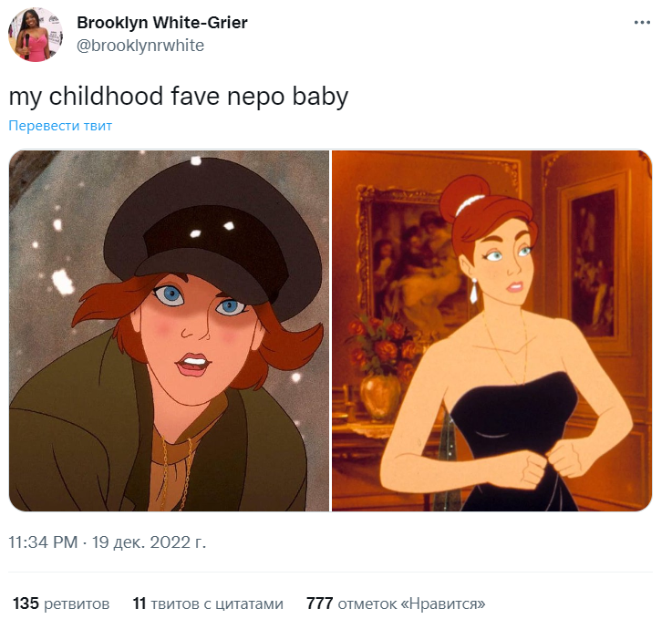
Task: Click the likes count number 777
Action: click(319, 604)
